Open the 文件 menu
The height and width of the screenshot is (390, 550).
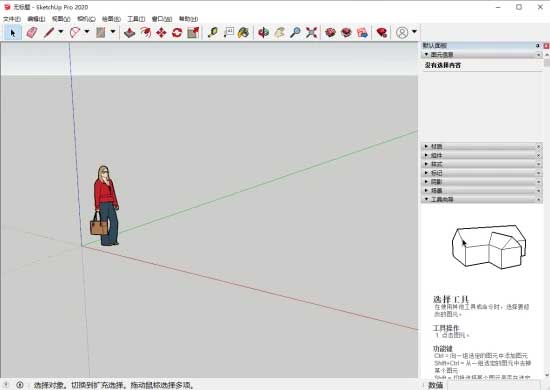pos(12,19)
